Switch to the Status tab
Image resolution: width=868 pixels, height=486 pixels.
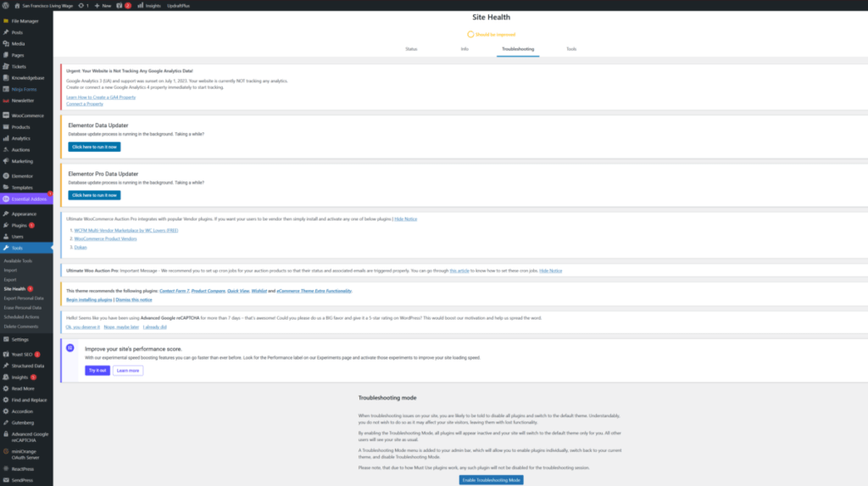pos(411,49)
